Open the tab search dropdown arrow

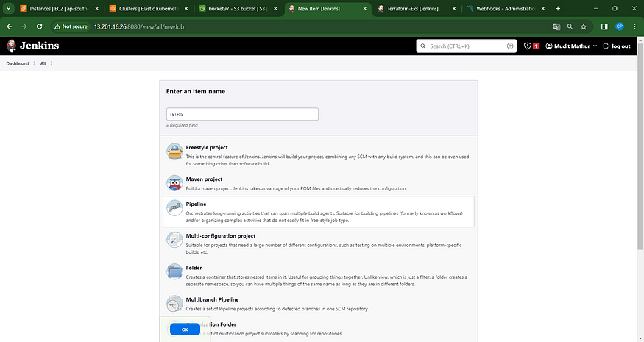[8, 9]
